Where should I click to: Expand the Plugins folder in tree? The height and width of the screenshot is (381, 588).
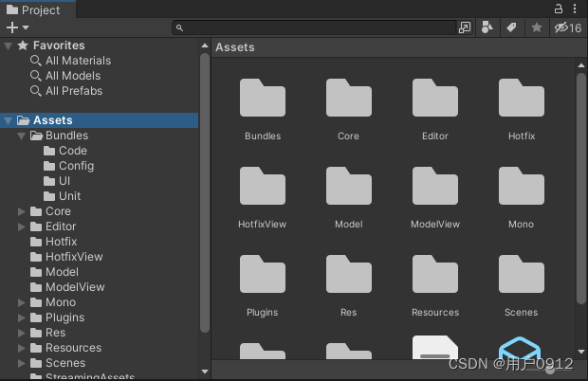coord(22,317)
